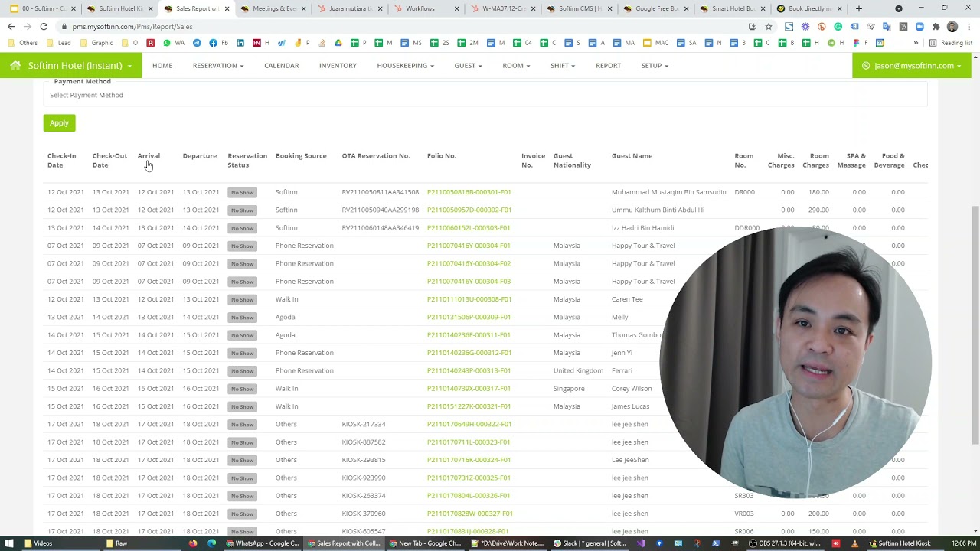Bookmark this page with the star icon
Viewport: 980px width, 551px height.
pos(769,26)
